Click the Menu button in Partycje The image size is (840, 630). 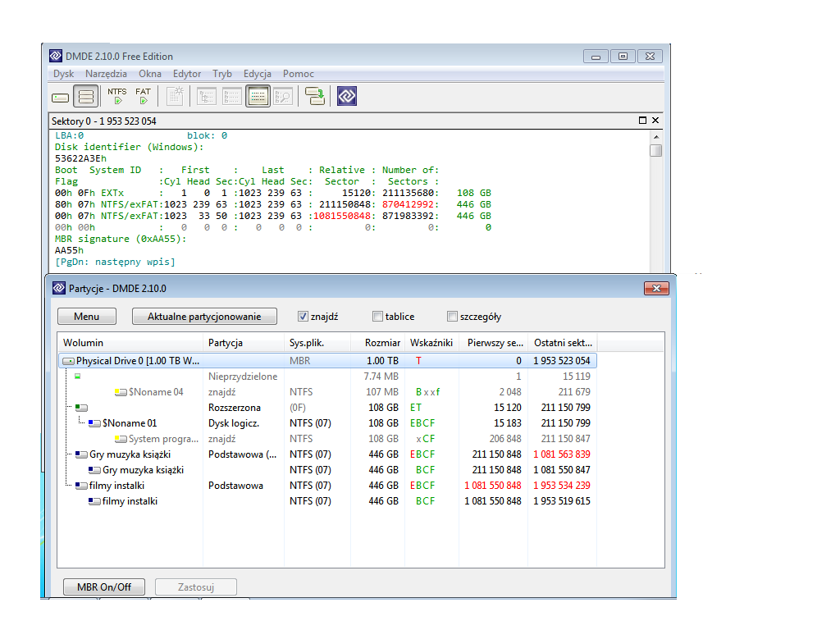coord(87,317)
